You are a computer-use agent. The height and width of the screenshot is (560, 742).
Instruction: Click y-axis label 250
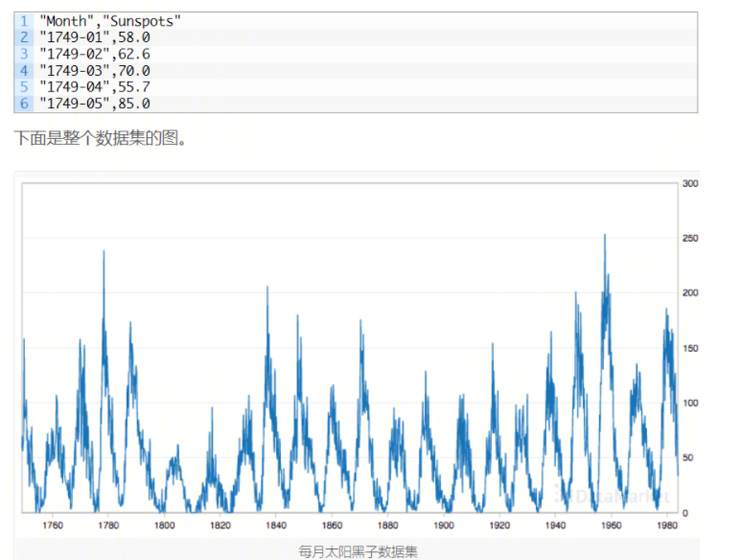pyautogui.click(x=690, y=238)
